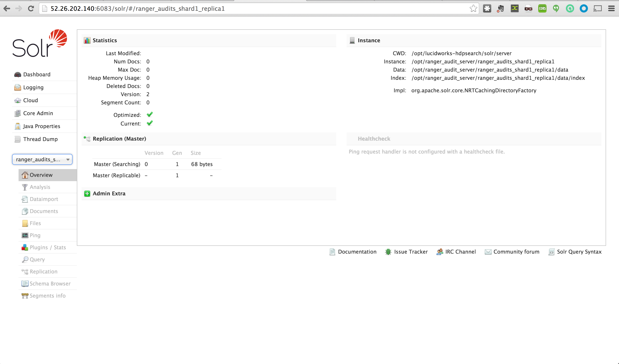The width and height of the screenshot is (619, 364).
Task: Click the Statistics section heading
Action: point(105,40)
